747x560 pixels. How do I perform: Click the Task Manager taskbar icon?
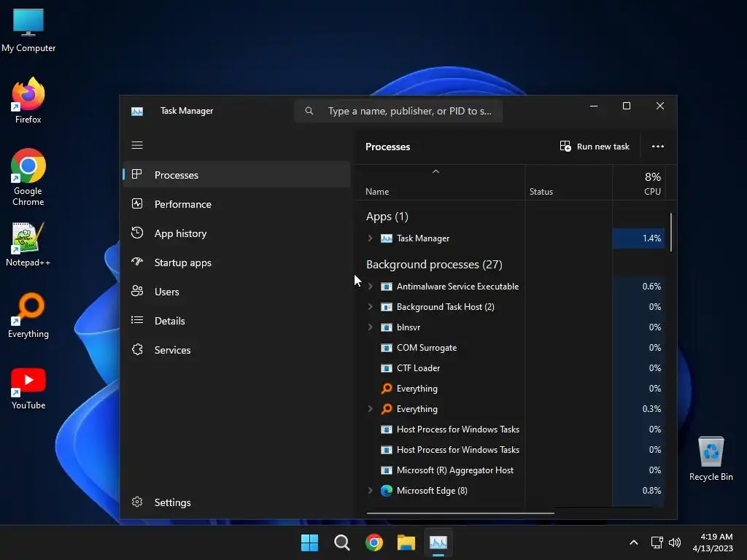pos(438,542)
